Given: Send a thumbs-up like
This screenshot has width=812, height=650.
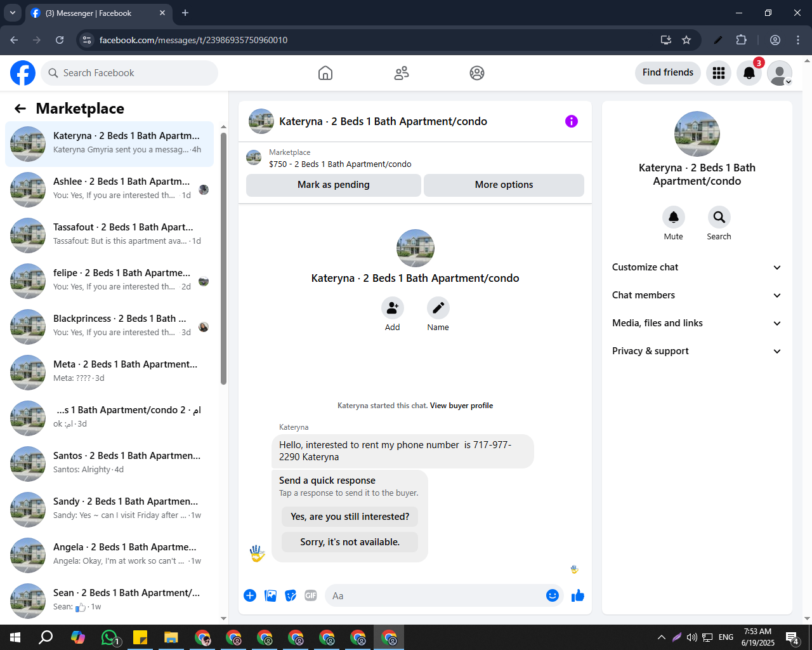Looking at the screenshot, I should pos(578,595).
